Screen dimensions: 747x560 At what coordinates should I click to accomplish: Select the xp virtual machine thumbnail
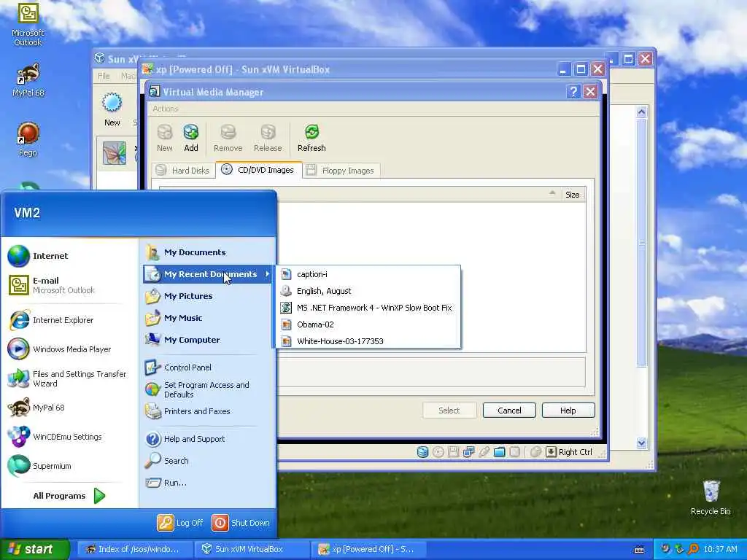[115, 153]
